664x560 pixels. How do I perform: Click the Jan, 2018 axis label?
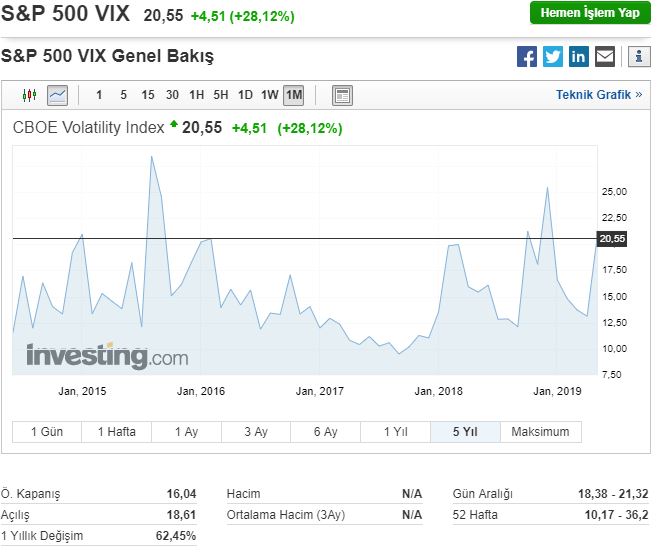click(x=438, y=391)
